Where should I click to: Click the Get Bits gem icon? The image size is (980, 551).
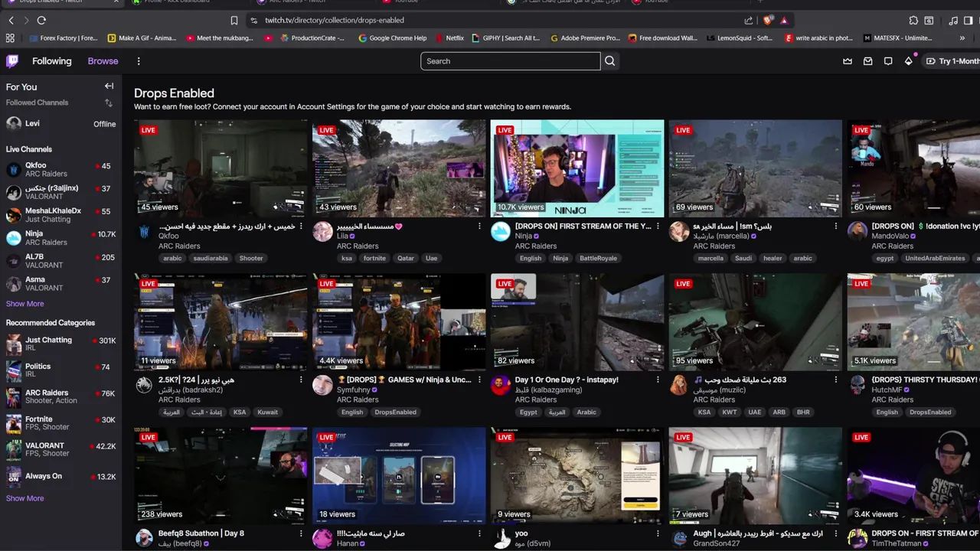click(x=908, y=61)
